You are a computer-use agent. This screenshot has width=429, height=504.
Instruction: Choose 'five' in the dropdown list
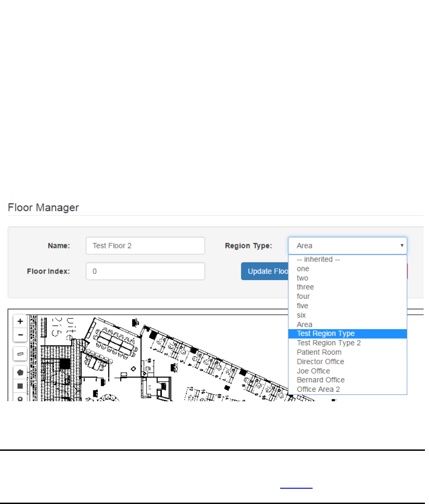coord(347,306)
